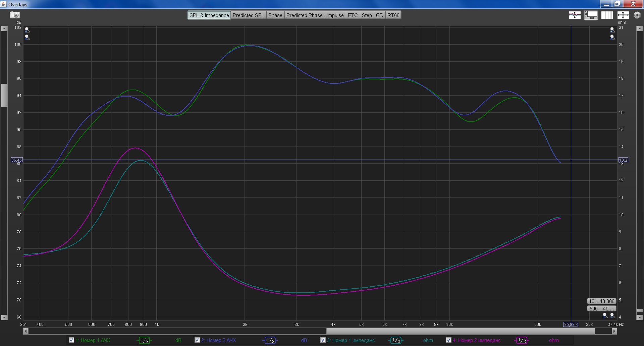Viewport: 644px width, 346px height.
Task: Switch to the Phase tab
Action: click(x=275, y=15)
